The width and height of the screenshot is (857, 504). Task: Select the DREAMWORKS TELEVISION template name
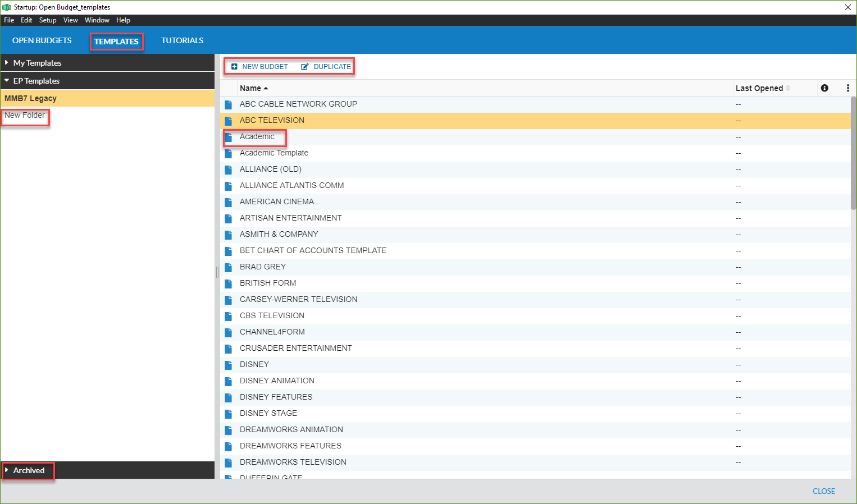pos(293,462)
